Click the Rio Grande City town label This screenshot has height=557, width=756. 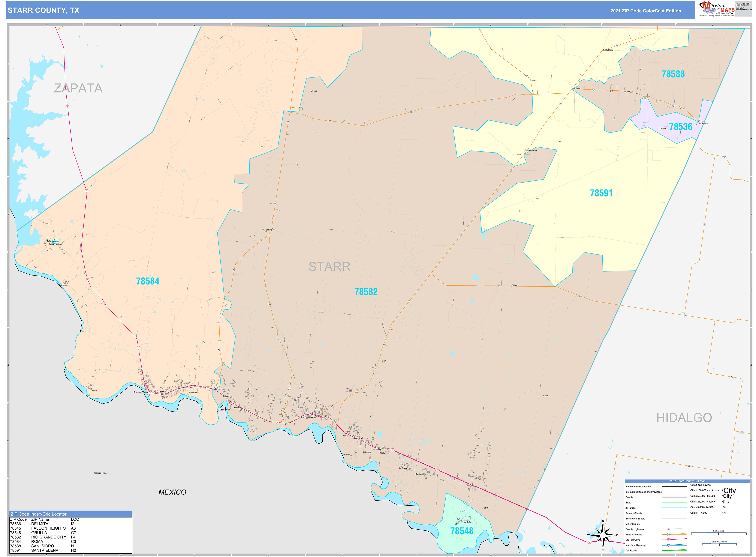point(308,417)
